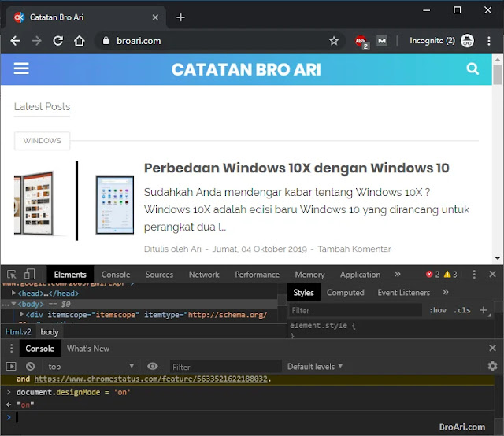The image size is (504, 436).
Task: Open the DevTools customize three-dot menu
Action: tap(474, 275)
